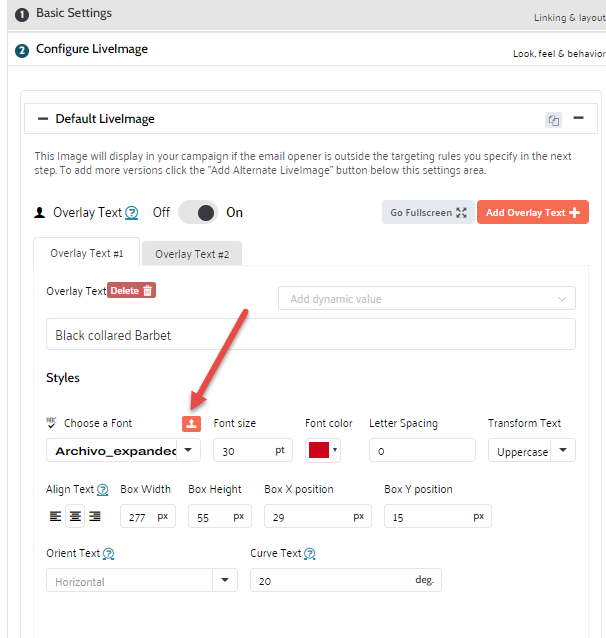Center align the overlay text

click(75, 516)
